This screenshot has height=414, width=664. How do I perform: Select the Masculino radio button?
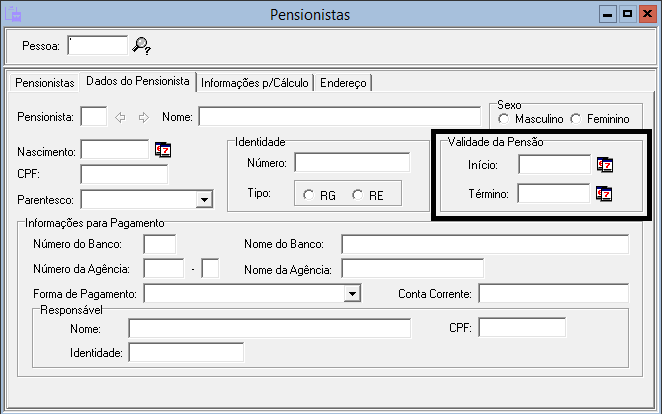tap(505, 119)
